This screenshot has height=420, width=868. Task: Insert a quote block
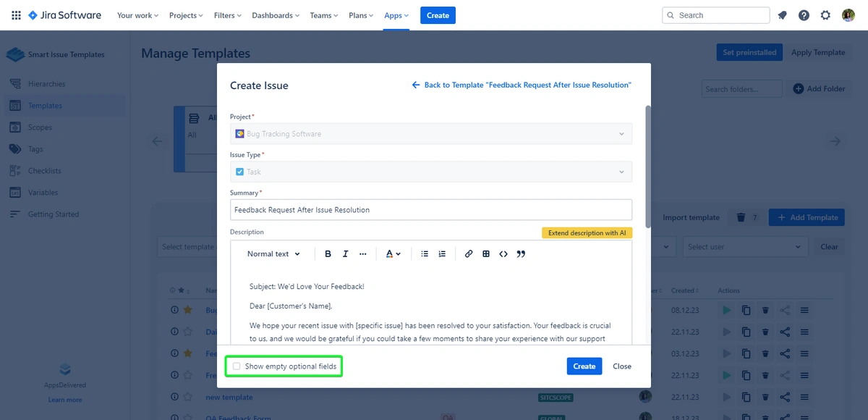click(521, 254)
